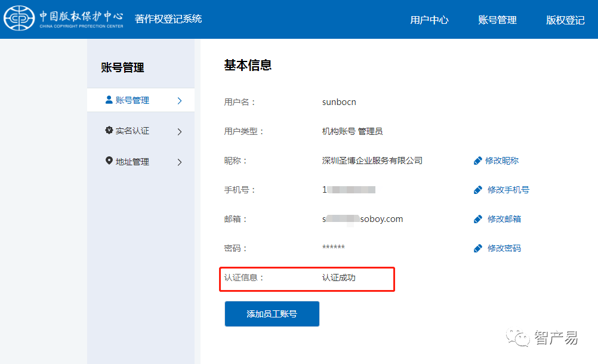This screenshot has width=598, height=364.
Task: Click the 用户名： label
Action: 239,102
